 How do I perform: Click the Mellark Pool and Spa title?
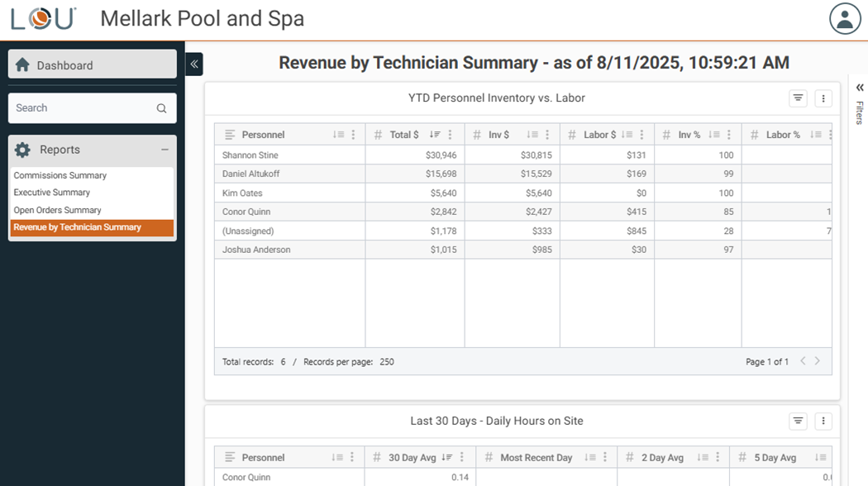pos(202,19)
